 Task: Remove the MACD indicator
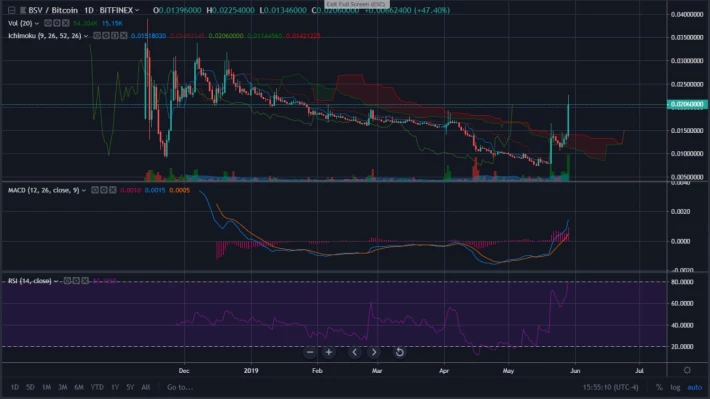pos(113,190)
